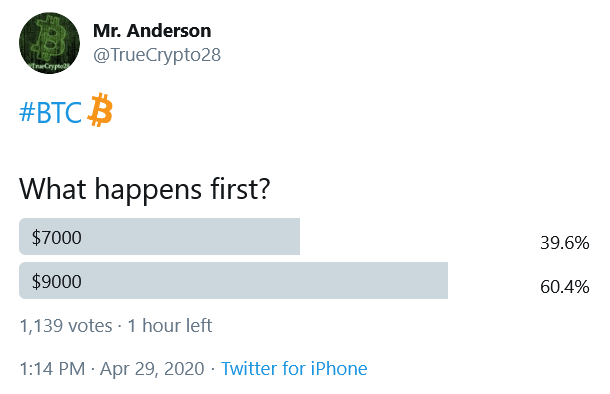
Task: Click the 60.4% result percentage
Action: tap(564, 287)
